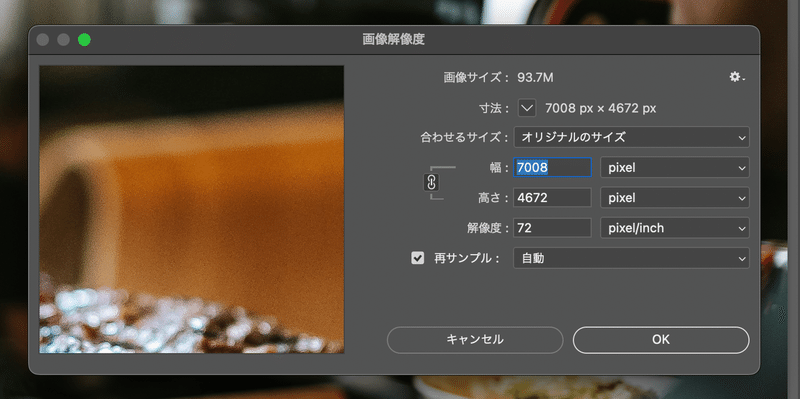The height and width of the screenshot is (399, 800).
Task: Click the 画像解像度 dialog title
Action: tap(393, 39)
